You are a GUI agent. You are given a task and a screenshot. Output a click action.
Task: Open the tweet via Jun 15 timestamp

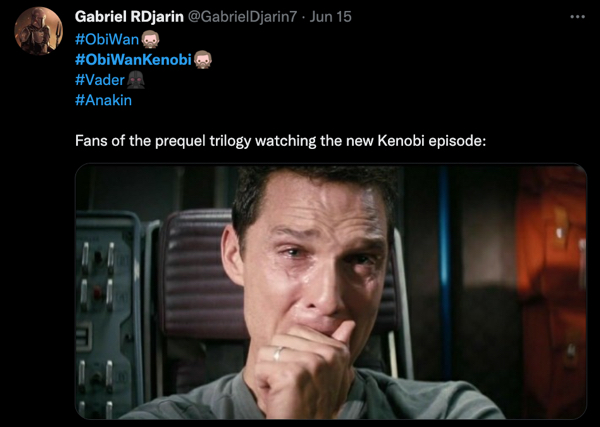pyautogui.click(x=330, y=17)
